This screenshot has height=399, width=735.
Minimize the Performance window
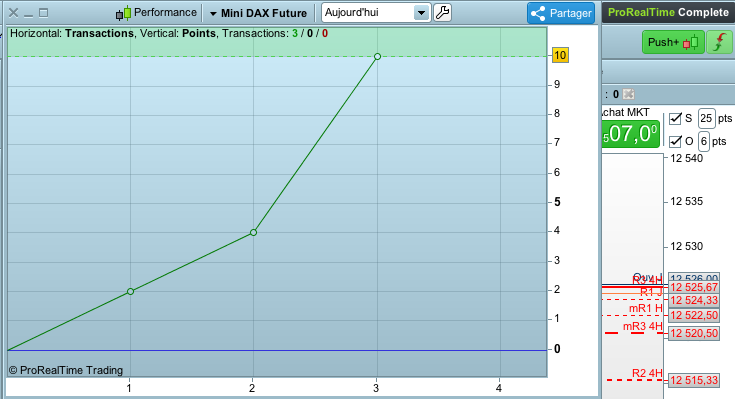click(29, 15)
